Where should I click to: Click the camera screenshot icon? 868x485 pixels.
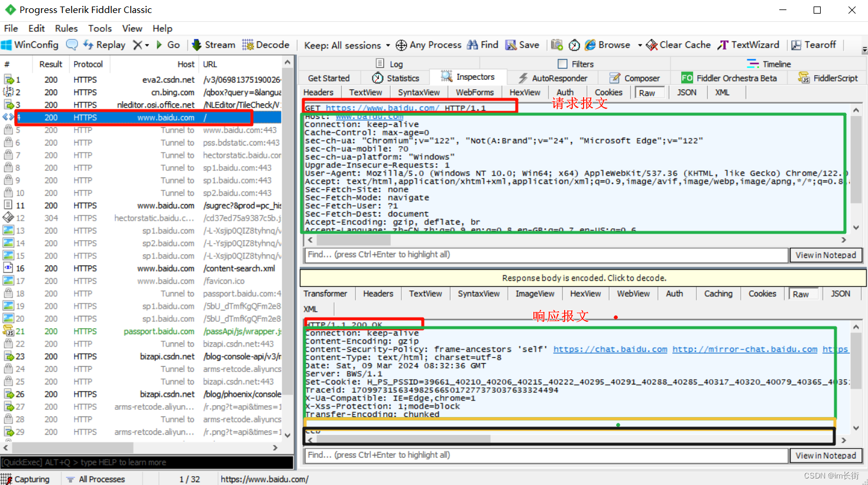click(x=556, y=45)
